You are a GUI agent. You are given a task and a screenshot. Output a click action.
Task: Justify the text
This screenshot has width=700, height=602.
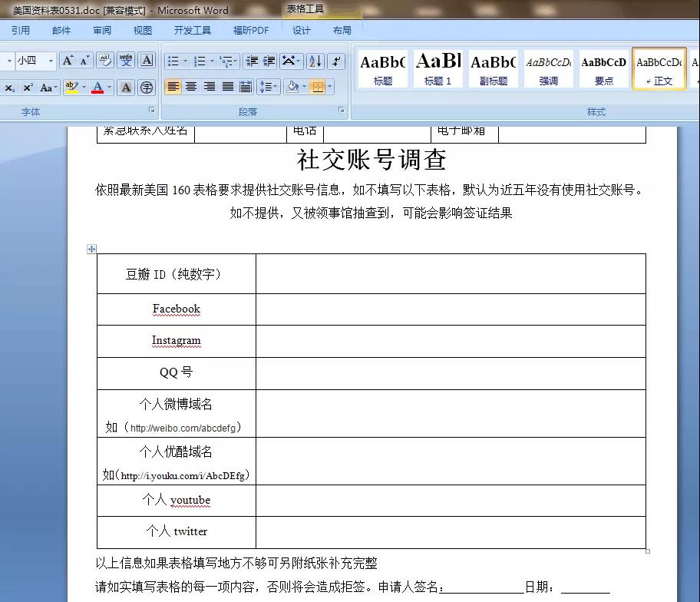[228, 87]
